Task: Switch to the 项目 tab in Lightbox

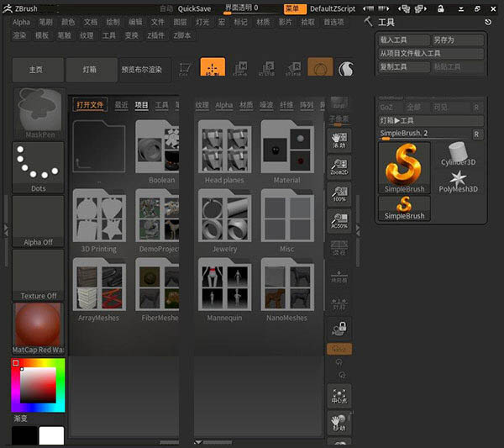Action: (x=141, y=105)
